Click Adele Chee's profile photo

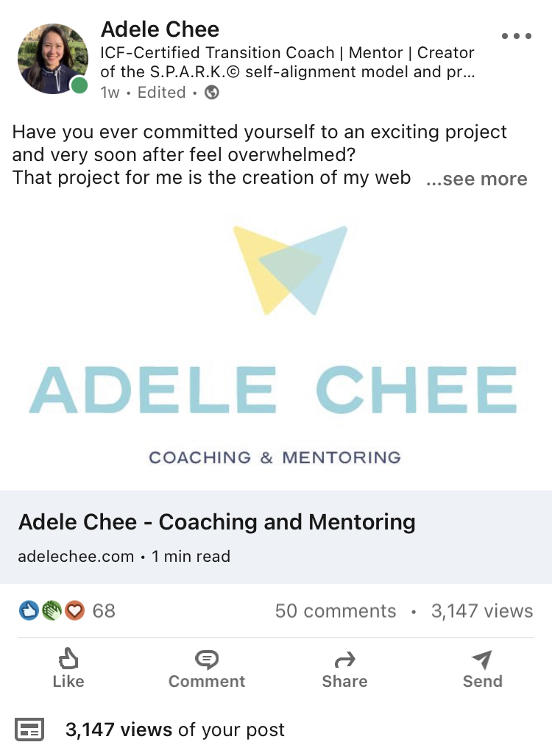53,59
